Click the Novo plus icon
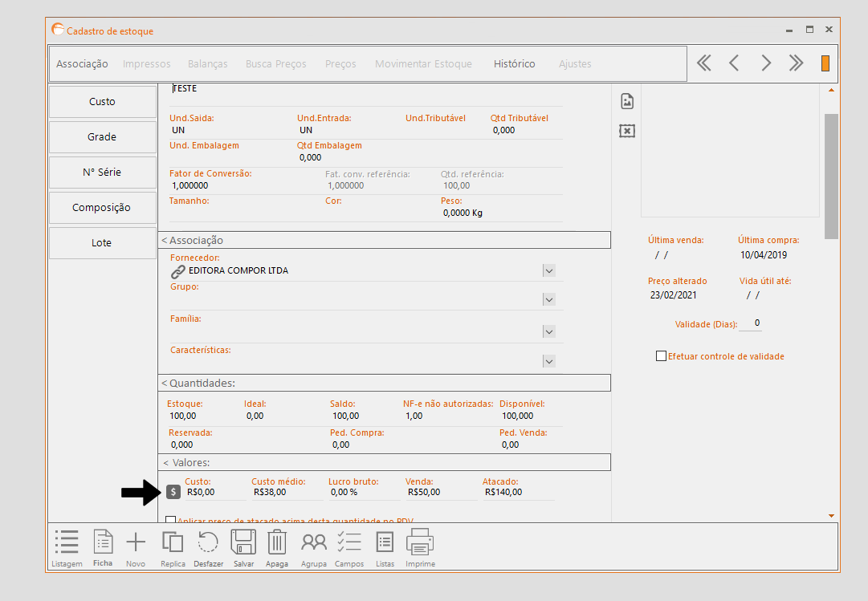 pos(136,543)
